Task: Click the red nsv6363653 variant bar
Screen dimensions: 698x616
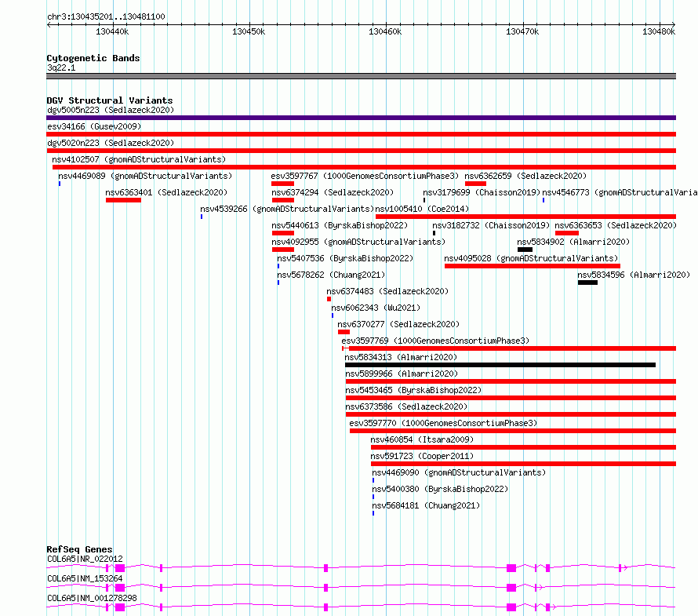Action: [x=567, y=233]
